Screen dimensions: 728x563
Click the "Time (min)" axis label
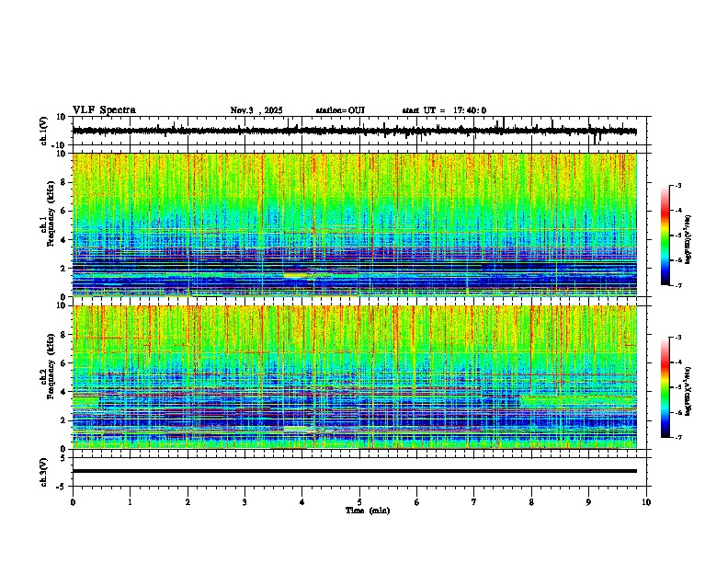tap(368, 511)
